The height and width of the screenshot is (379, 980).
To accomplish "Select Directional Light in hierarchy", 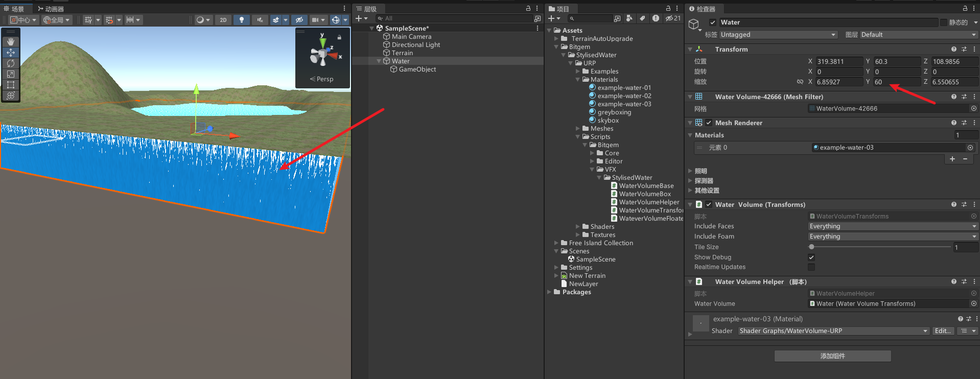I will (x=415, y=45).
